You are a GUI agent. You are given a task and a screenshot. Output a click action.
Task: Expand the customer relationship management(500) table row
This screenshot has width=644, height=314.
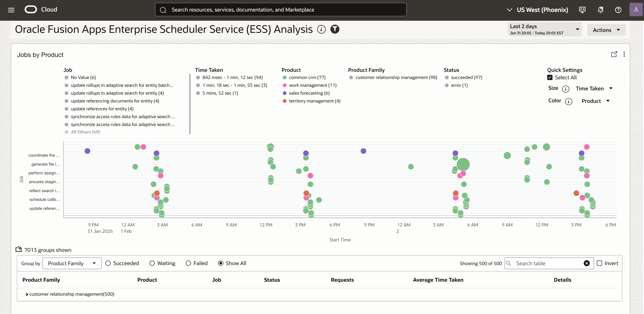tap(27, 294)
